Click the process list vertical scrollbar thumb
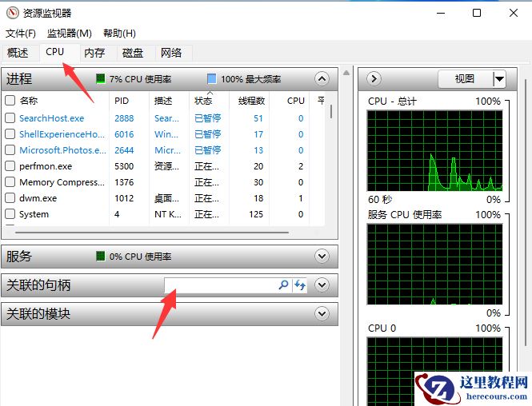 (x=331, y=111)
